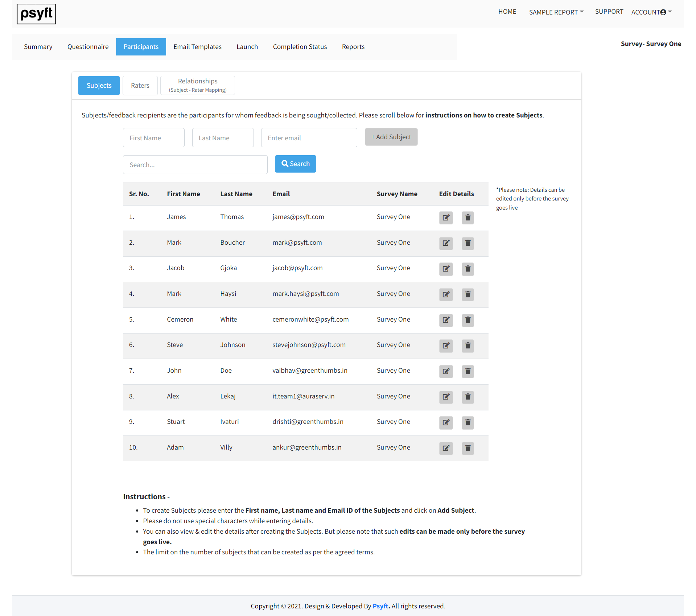The height and width of the screenshot is (616, 696).
Task: Click the Survey- Survey One label
Action: (x=651, y=44)
